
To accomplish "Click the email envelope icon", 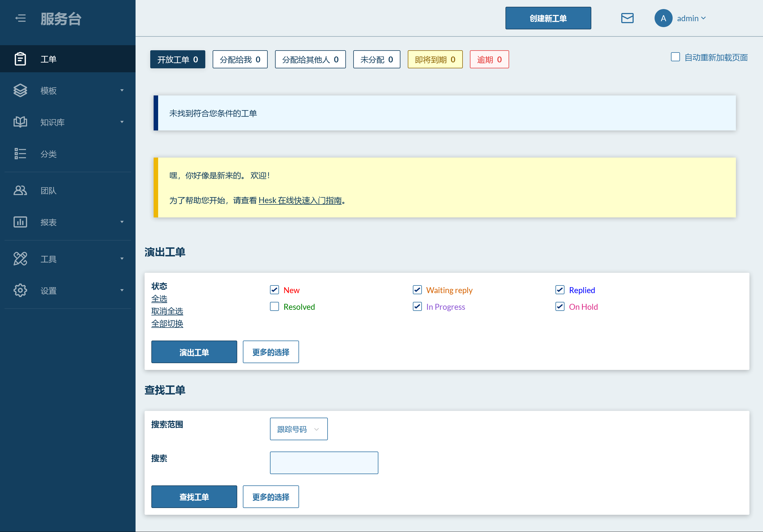I will pyautogui.click(x=627, y=18).
